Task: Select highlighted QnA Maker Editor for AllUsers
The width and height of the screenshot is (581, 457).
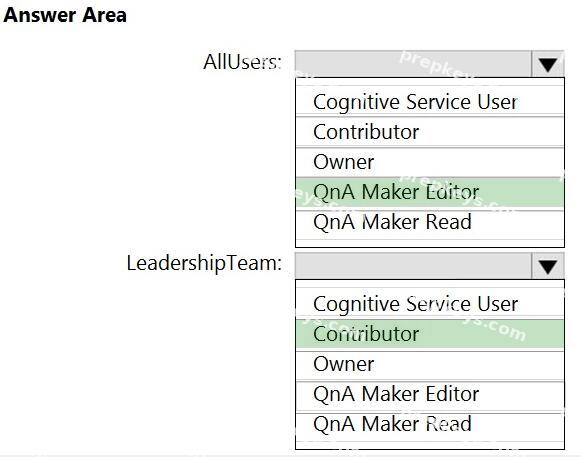Action: click(x=430, y=192)
